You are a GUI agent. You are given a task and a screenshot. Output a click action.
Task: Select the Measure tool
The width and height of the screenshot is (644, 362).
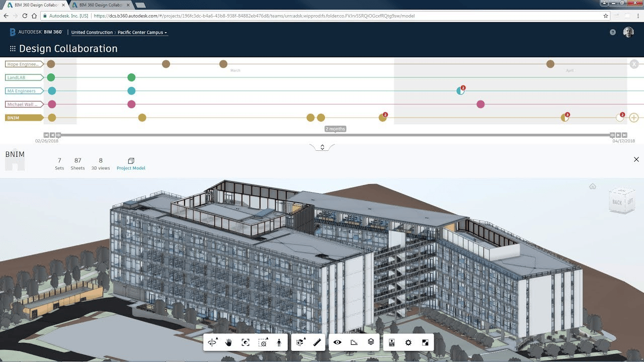pos(317,342)
